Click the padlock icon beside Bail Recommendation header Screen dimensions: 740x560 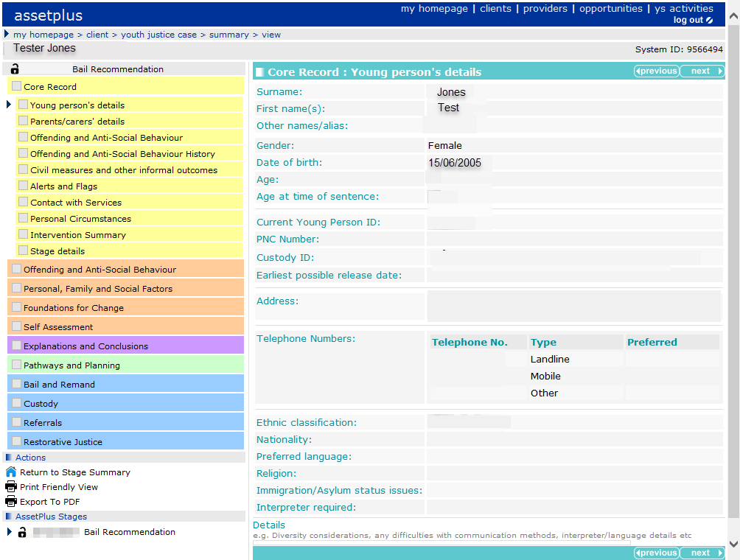pyautogui.click(x=15, y=69)
